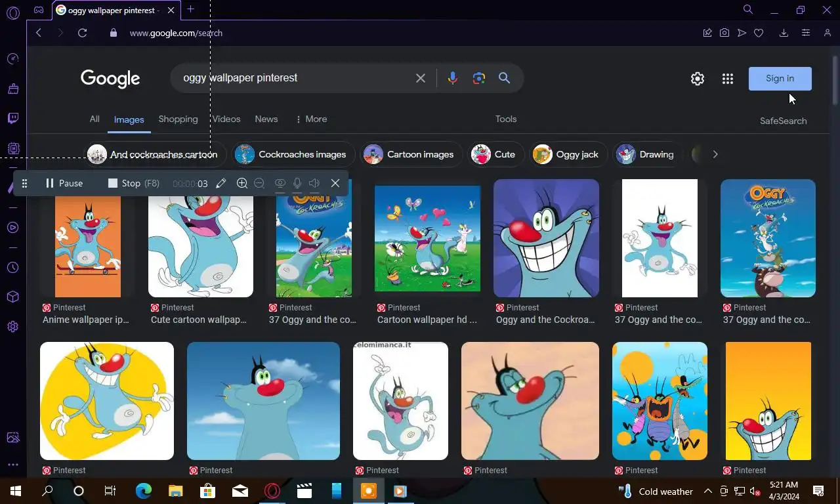Close the screen recorder toolbar
Viewport: 840px width, 504px height.
coord(335,183)
